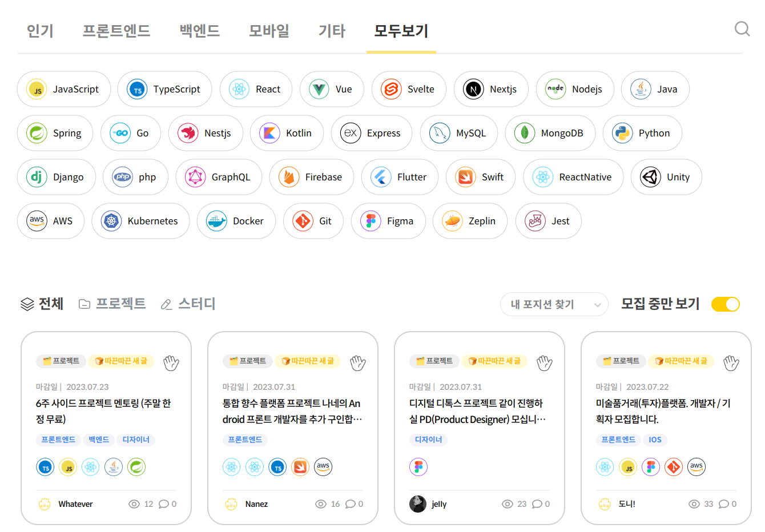This screenshot has height=532, width=765.
Task: Open the search magnifier icon
Action: [742, 29]
